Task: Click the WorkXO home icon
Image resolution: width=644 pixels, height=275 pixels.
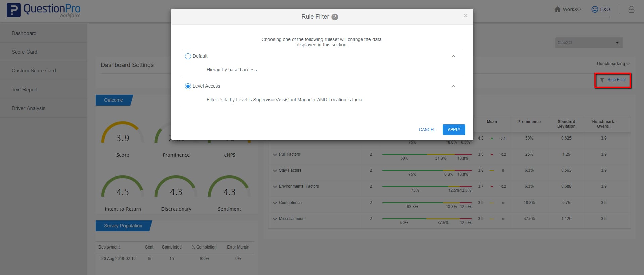Action: point(557,9)
